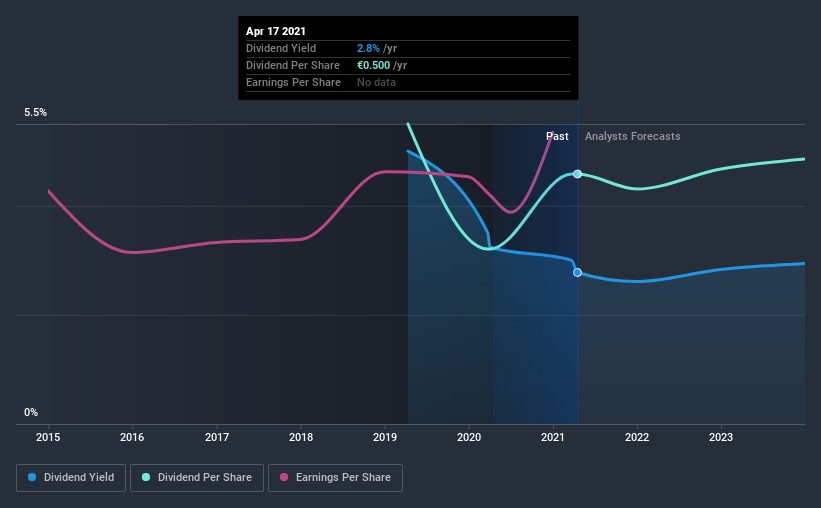Viewport: 821px width, 508px height.
Task: Toggle the Dividend Per Share legend button
Action: click(197, 478)
